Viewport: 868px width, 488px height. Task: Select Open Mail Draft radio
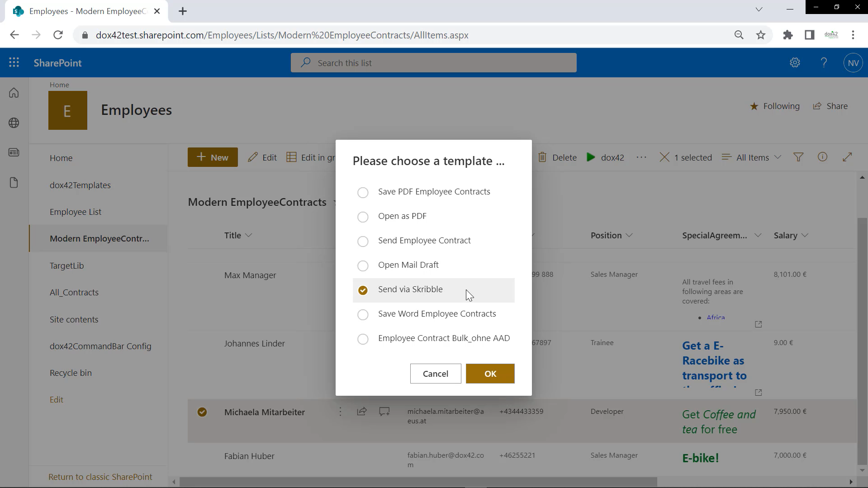tap(363, 265)
